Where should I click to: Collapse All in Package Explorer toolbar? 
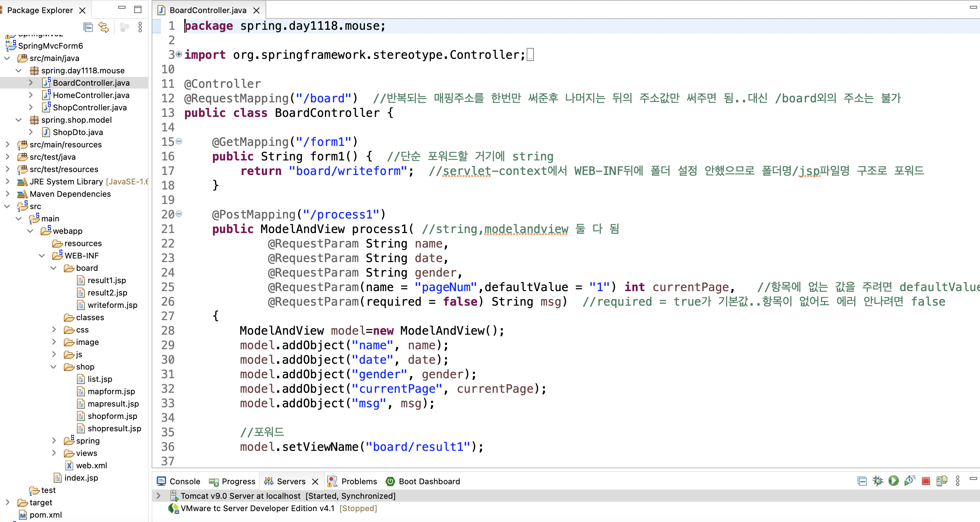[88, 27]
